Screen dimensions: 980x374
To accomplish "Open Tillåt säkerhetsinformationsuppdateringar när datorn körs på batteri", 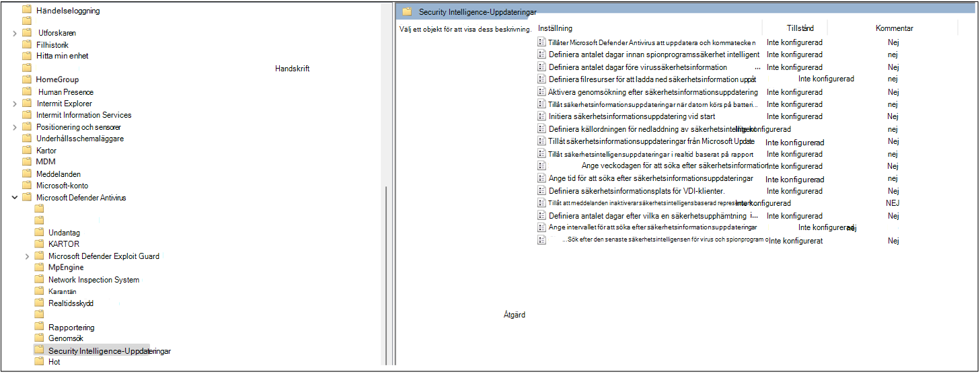I will click(653, 104).
